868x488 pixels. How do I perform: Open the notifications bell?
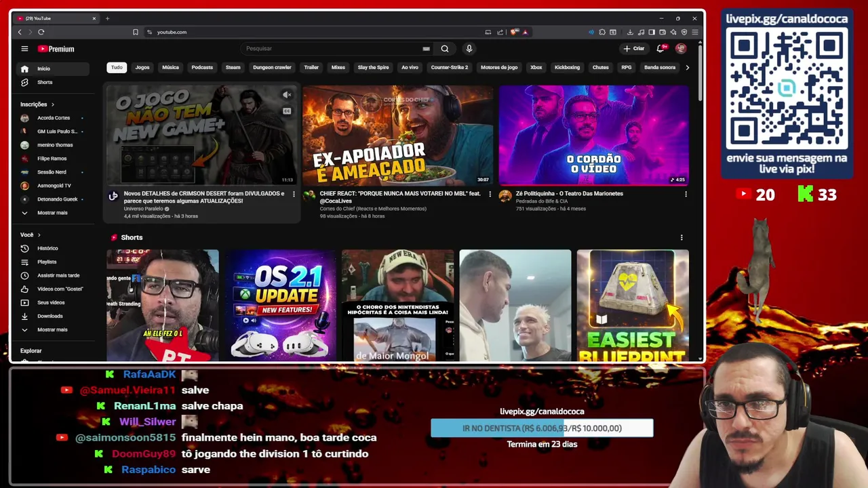[x=660, y=49]
